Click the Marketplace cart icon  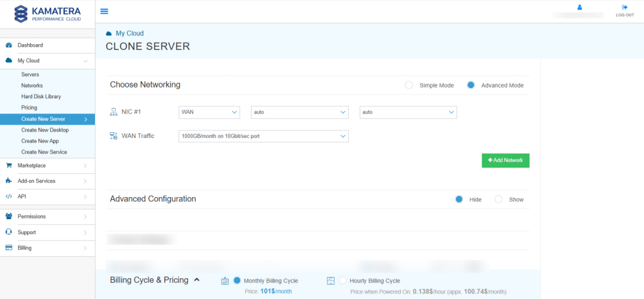point(9,166)
